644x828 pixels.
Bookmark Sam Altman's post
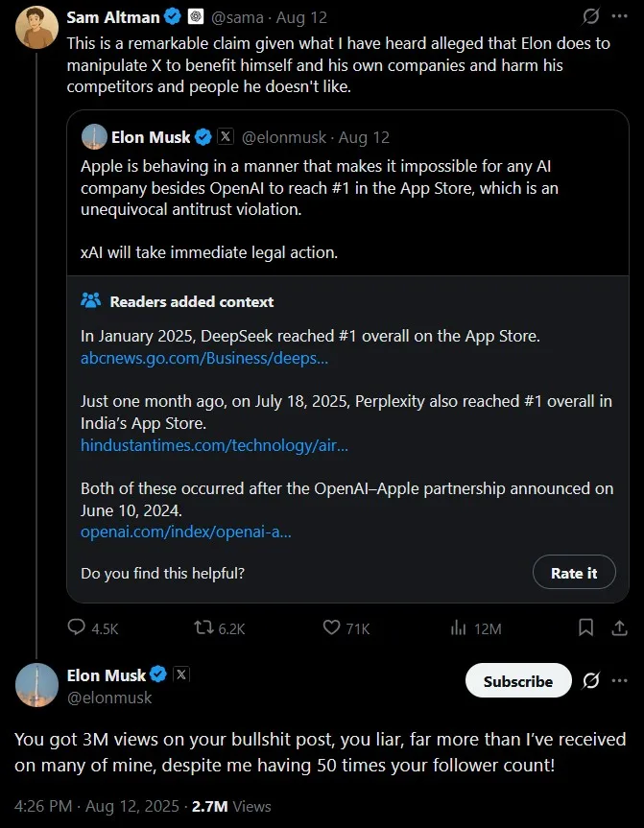coord(585,627)
